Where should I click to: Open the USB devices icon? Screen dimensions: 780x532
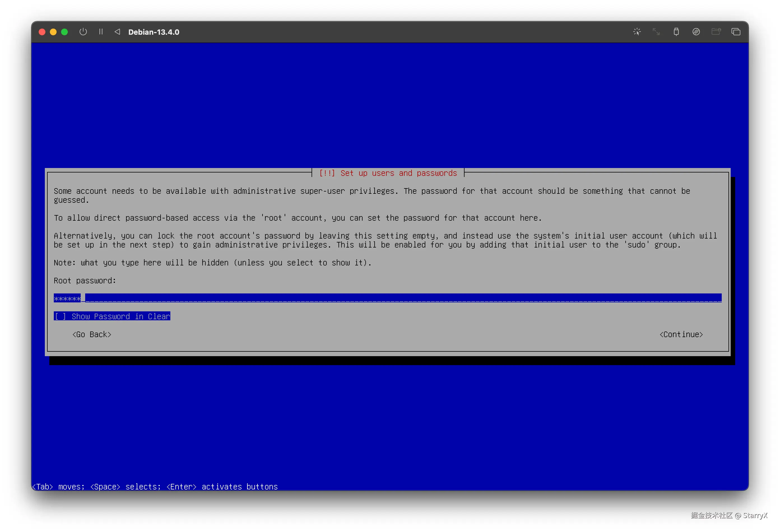[x=676, y=32]
